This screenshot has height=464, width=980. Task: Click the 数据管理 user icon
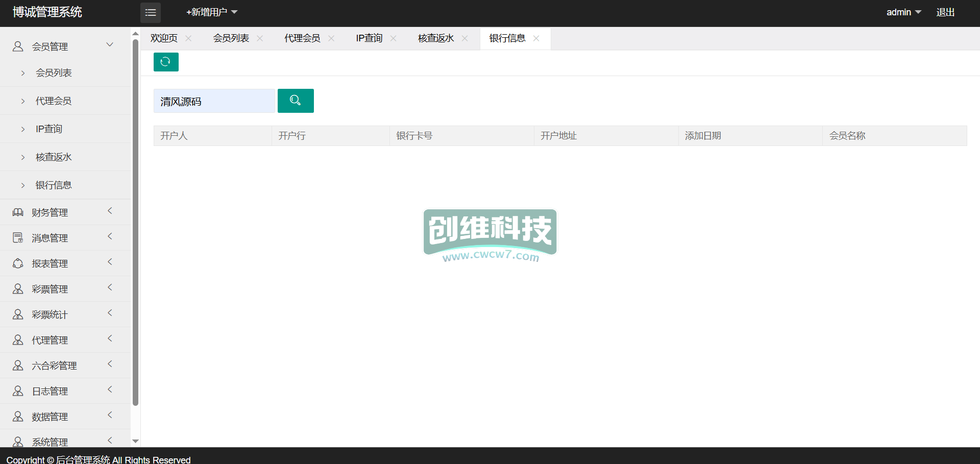(18, 417)
